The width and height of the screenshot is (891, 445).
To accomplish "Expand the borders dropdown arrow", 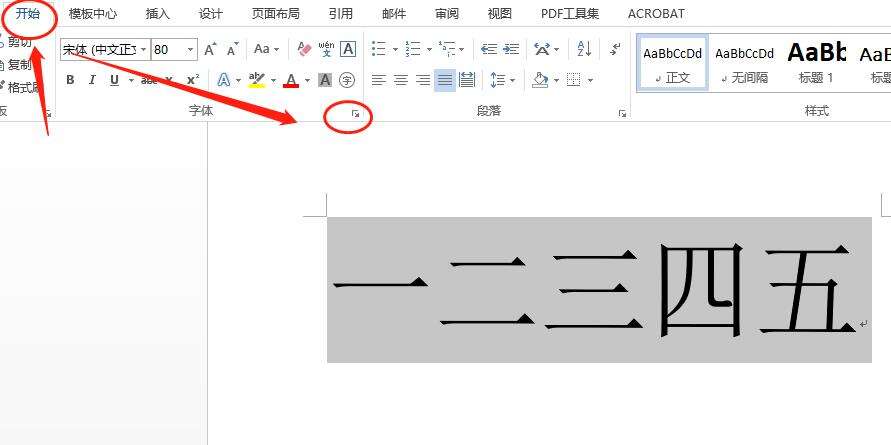I will click(x=590, y=80).
